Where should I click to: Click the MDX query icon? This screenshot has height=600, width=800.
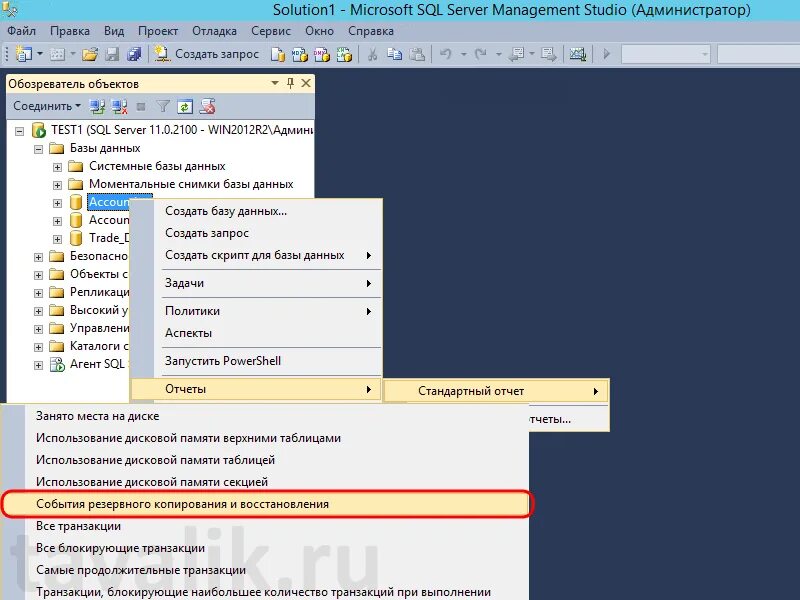pos(299,54)
